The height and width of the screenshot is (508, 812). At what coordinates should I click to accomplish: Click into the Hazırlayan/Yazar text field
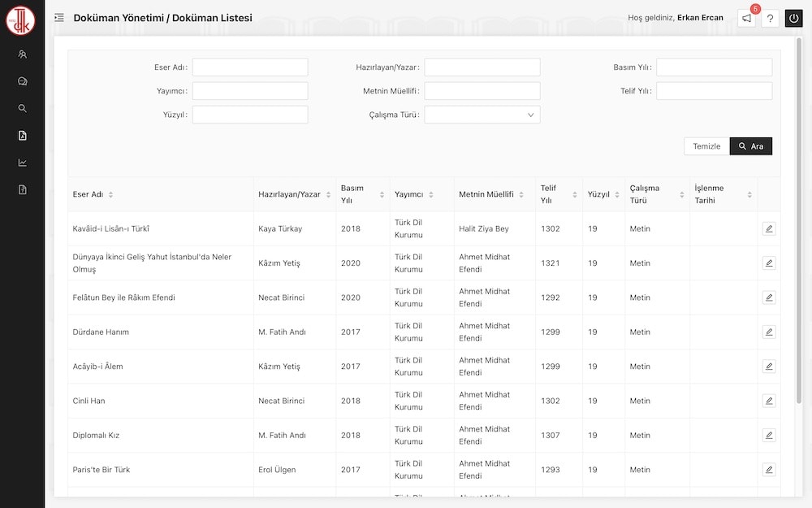click(x=482, y=67)
